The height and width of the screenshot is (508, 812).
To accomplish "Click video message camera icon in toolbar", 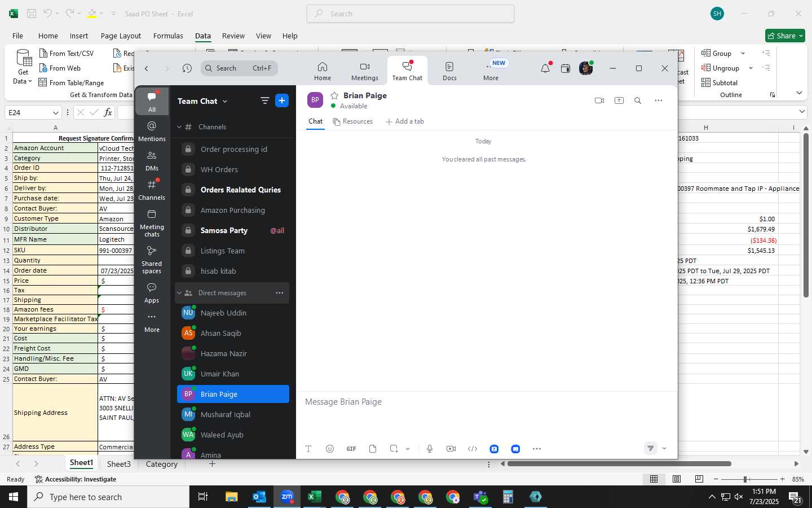I will point(451,449).
